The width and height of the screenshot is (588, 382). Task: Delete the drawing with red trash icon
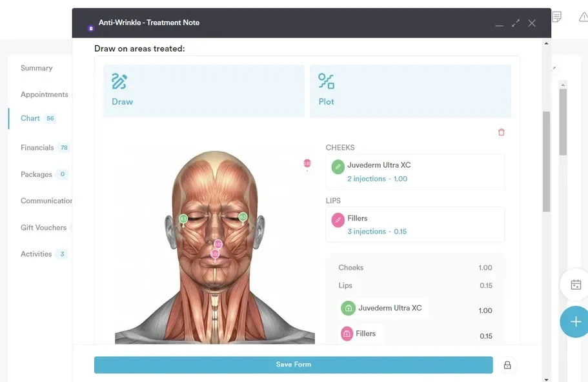(502, 132)
